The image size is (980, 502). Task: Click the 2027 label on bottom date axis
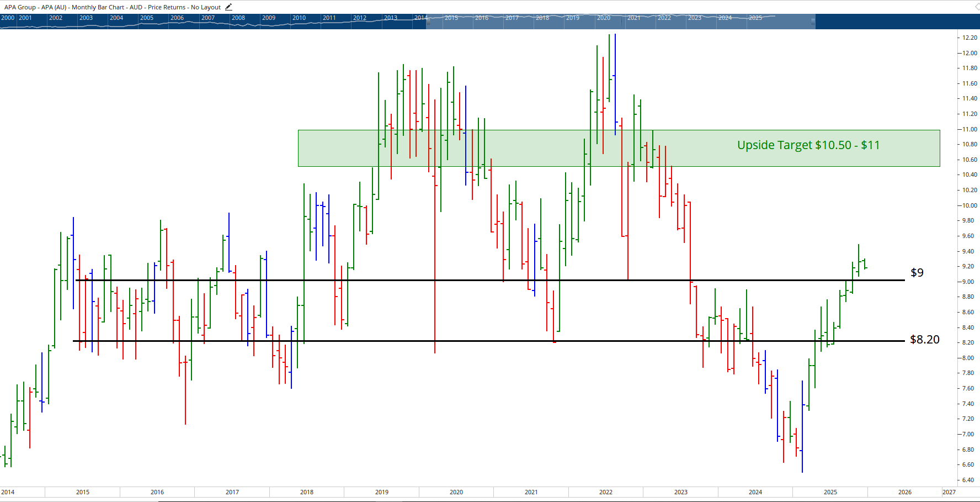(x=949, y=492)
